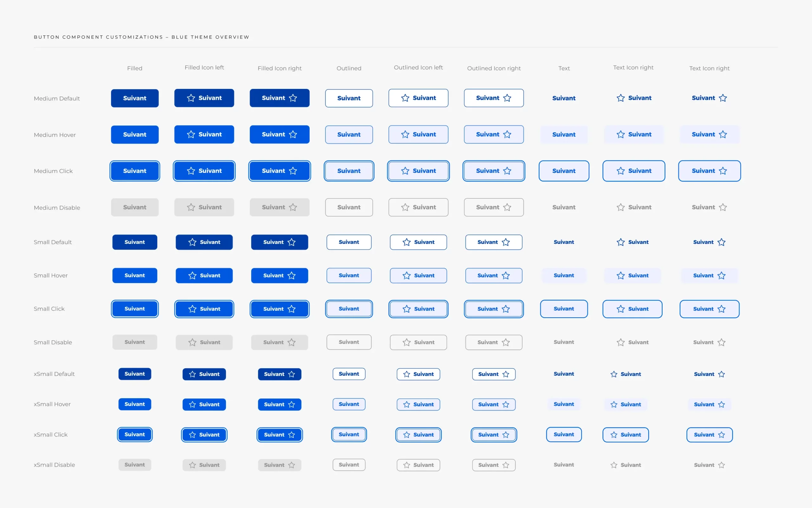Screen dimensions: 812x508
Task: Click the 'Medium Hover' row label
Action: tap(55, 135)
